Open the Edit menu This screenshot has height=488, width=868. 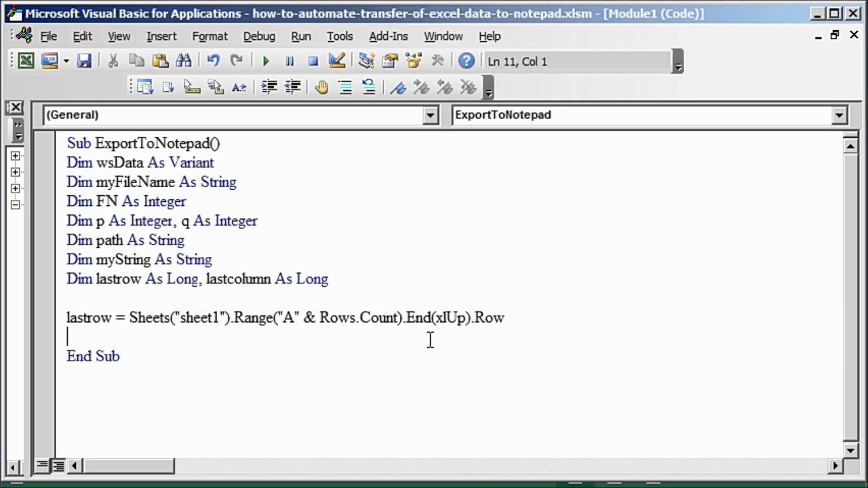(83, 36)
